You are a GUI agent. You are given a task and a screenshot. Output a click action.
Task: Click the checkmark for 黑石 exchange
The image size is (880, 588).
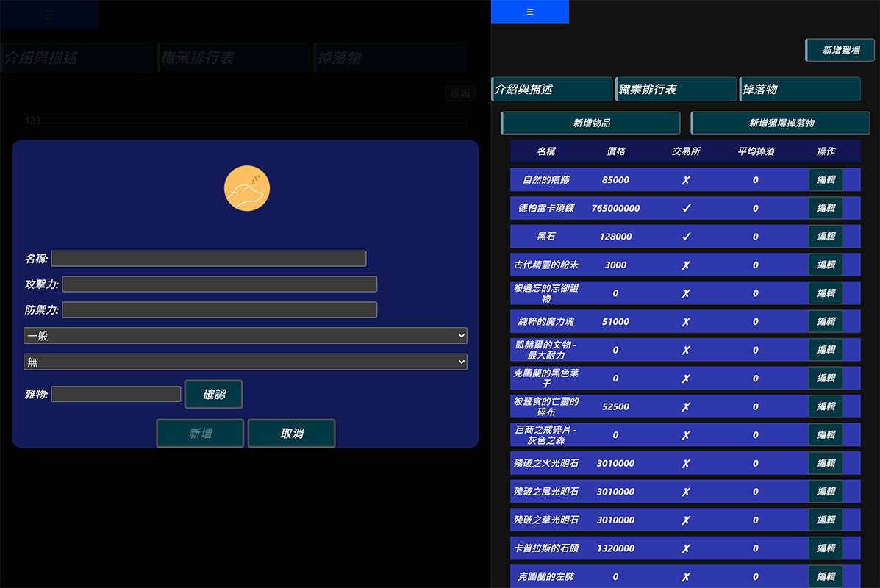[x=686, y=237]
